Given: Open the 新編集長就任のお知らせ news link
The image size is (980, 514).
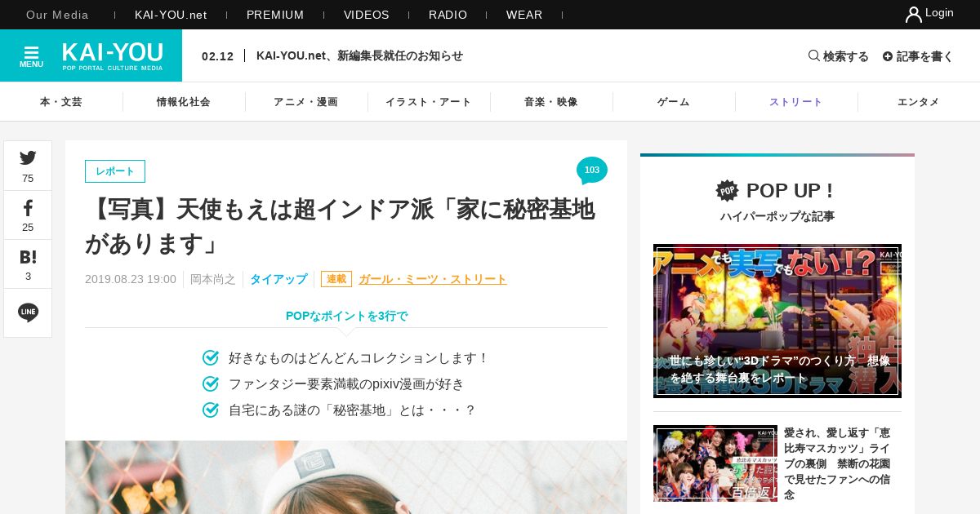Looking at the screenshot, I should point(359,55).
